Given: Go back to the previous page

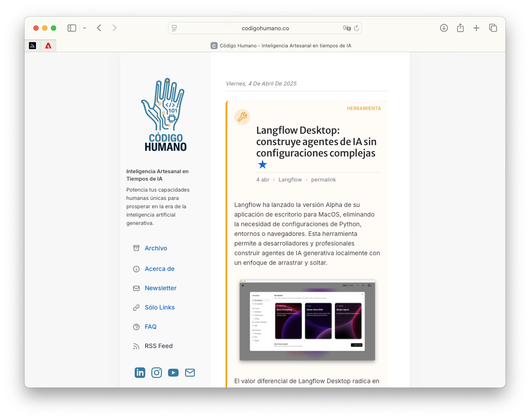Looking at the screenshot, I should [x=99, y=28].
